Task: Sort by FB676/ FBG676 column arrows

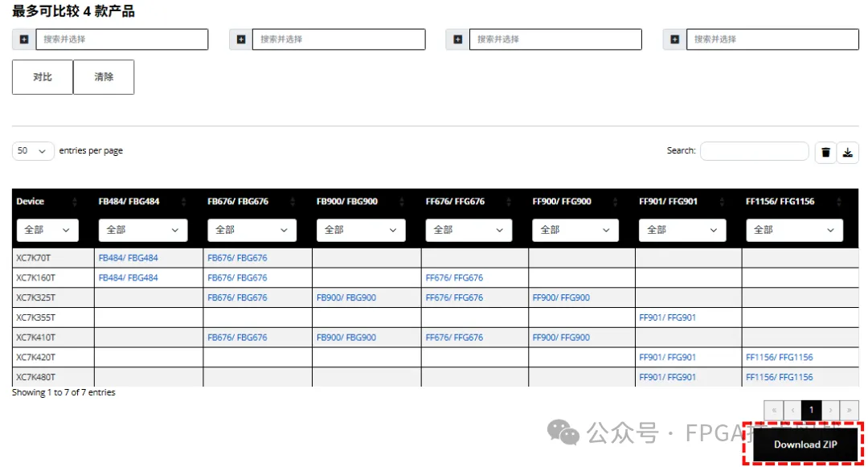Action: pyautogui.click(x=293, y=202)
